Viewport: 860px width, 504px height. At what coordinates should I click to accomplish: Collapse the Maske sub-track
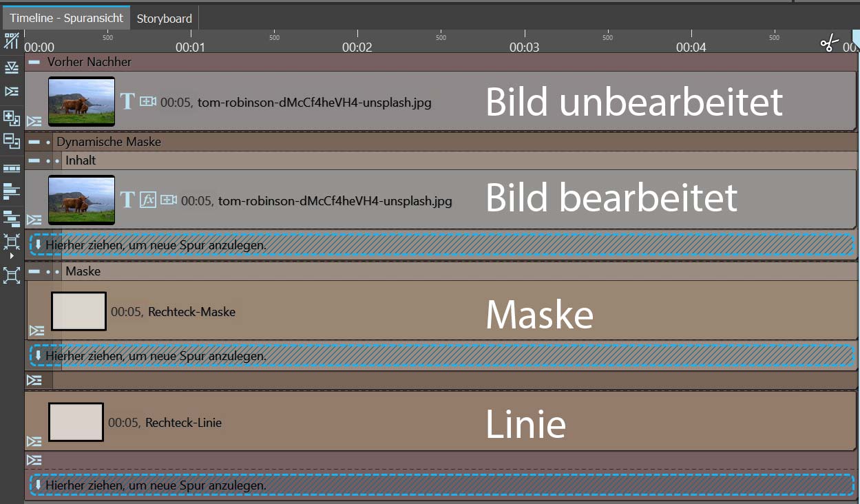pos(34,271)
